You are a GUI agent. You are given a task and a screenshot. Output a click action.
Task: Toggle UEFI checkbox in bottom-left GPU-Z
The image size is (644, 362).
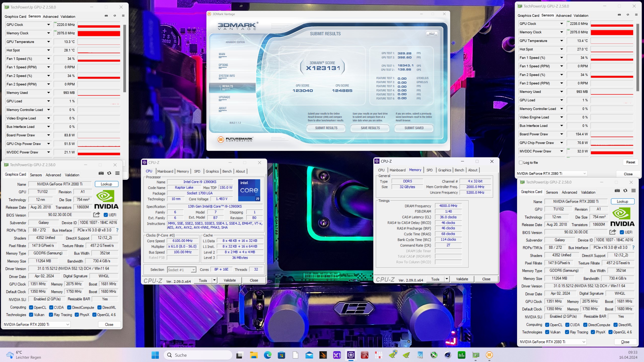(106, 215)
